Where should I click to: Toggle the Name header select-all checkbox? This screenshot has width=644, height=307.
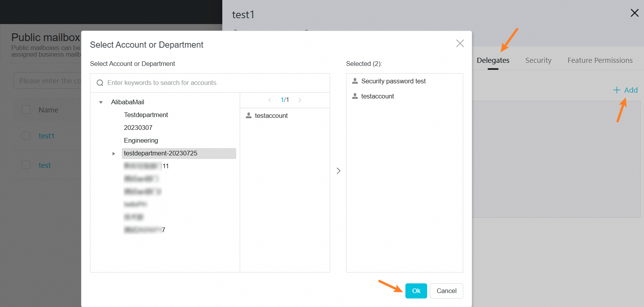(x=26, y=110)
